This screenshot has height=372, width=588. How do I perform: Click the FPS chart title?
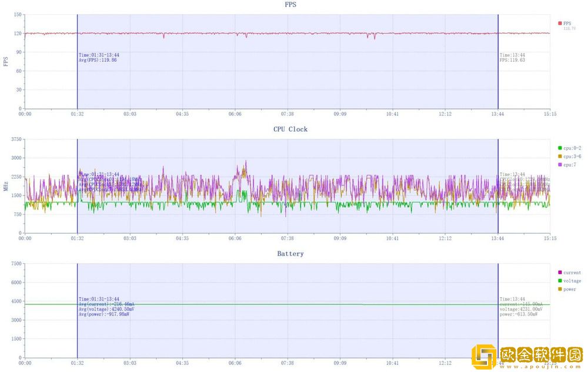[x=290, y=4]
